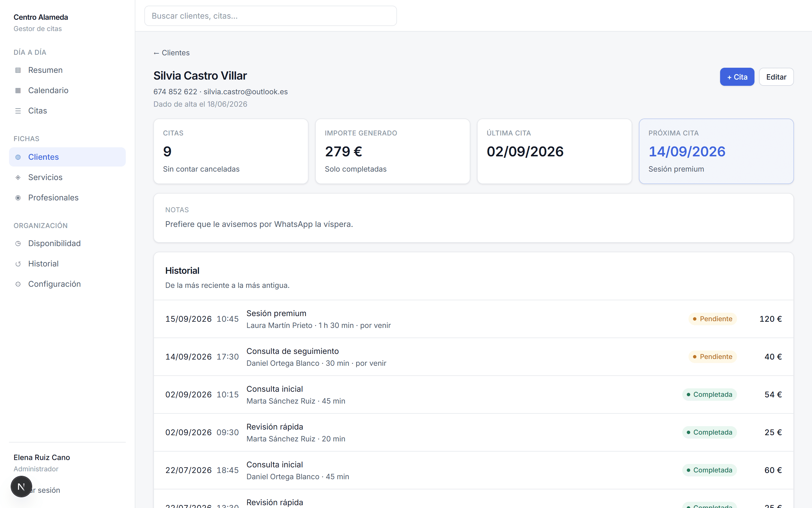Click the Elena Ruiz Cano user name
Screen dimensions: 812x508
click(42, 457)
